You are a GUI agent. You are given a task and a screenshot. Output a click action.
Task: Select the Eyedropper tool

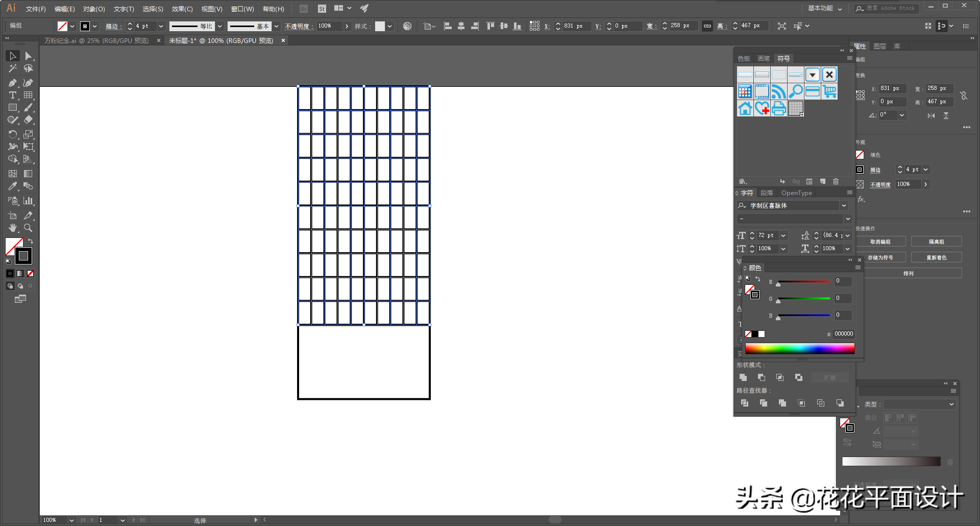point(13,186)
